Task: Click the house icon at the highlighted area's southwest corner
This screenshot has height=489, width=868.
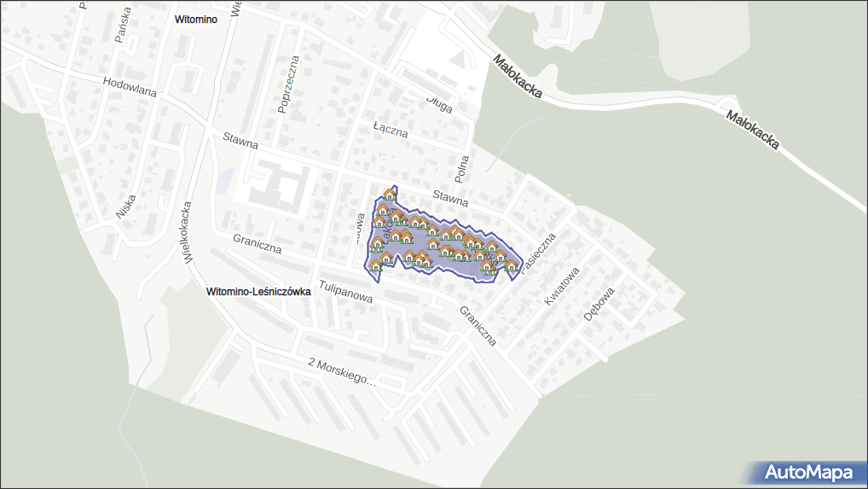Action: (x=376, y=265)
